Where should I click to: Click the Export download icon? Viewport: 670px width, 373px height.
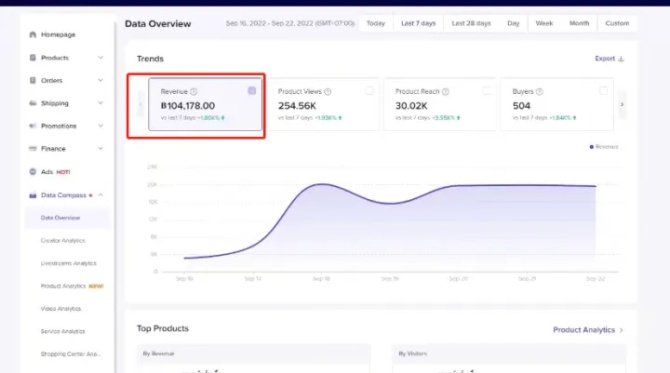pos(621,59)
